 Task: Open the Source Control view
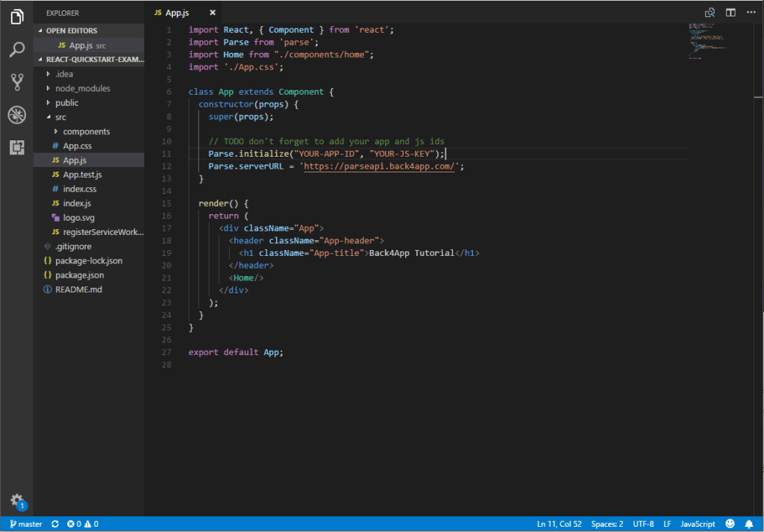click(16, 82)
